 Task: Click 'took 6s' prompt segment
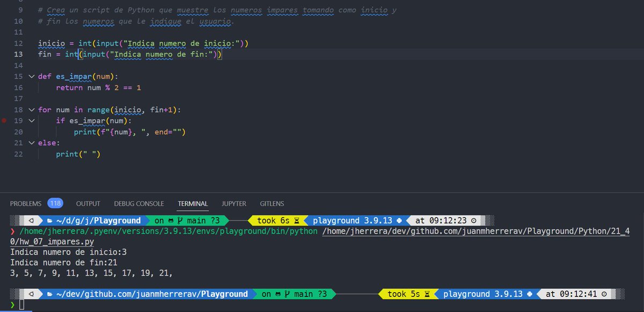click(x=279, y=221)
